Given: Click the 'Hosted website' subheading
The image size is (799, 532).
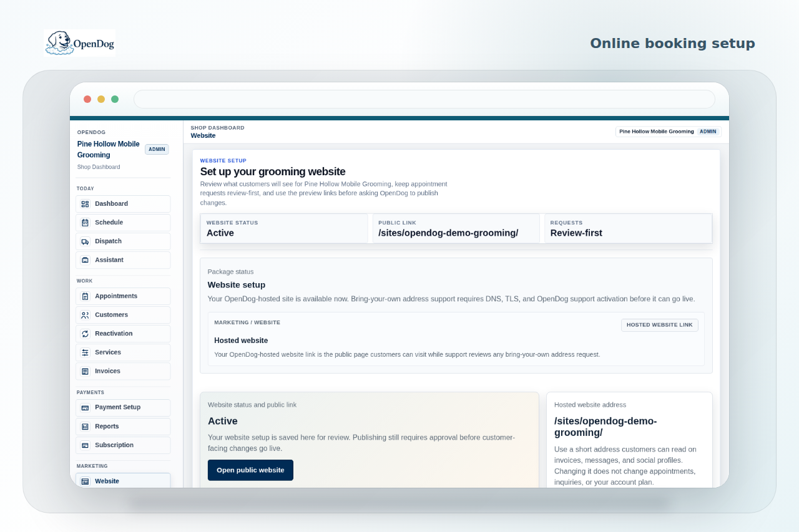Looking at the screenshot, I should point(241,341).
